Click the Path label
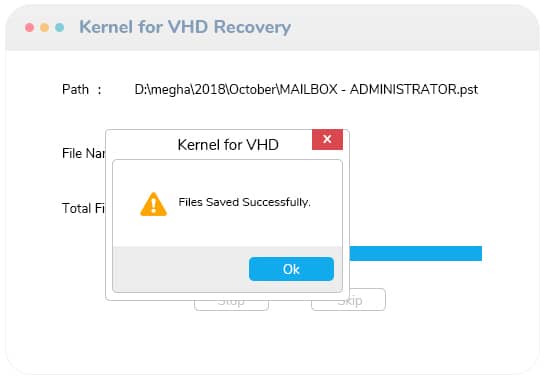545x380 pixels. coord(75,90)
